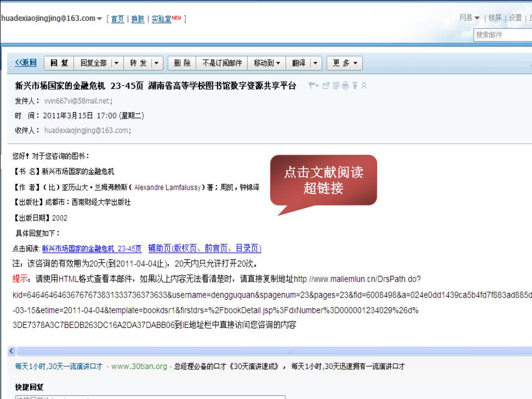Viewport: 532px width, 399px height.
Task: Go to 首页 link
Action: coord(117,19)
